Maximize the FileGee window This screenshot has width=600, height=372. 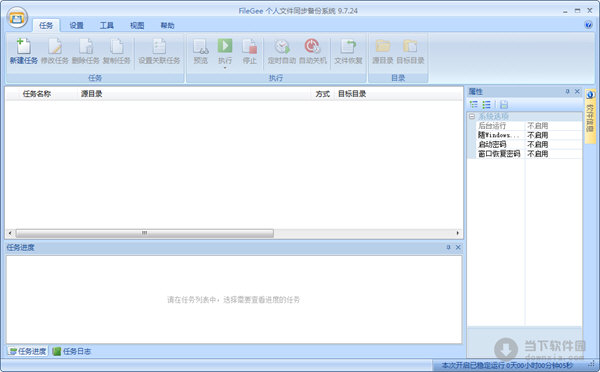pos(577,11)
